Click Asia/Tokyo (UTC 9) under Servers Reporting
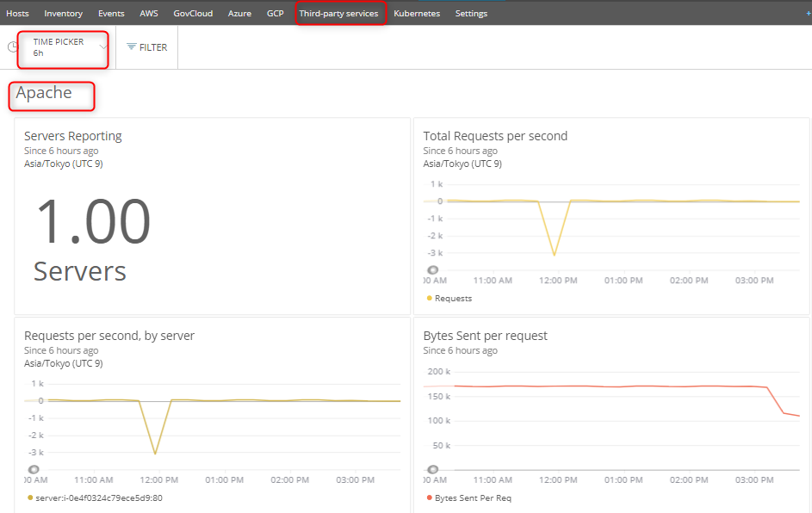 (x=63, y=164)
